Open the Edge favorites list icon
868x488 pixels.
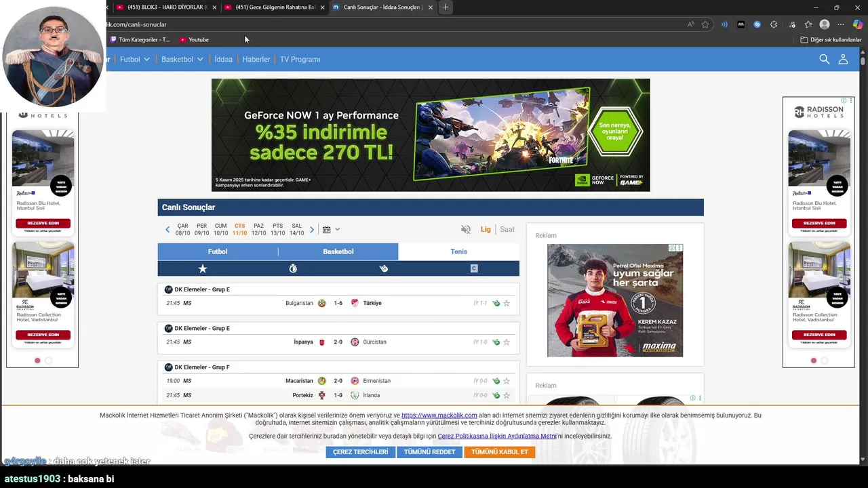point(808,24)
